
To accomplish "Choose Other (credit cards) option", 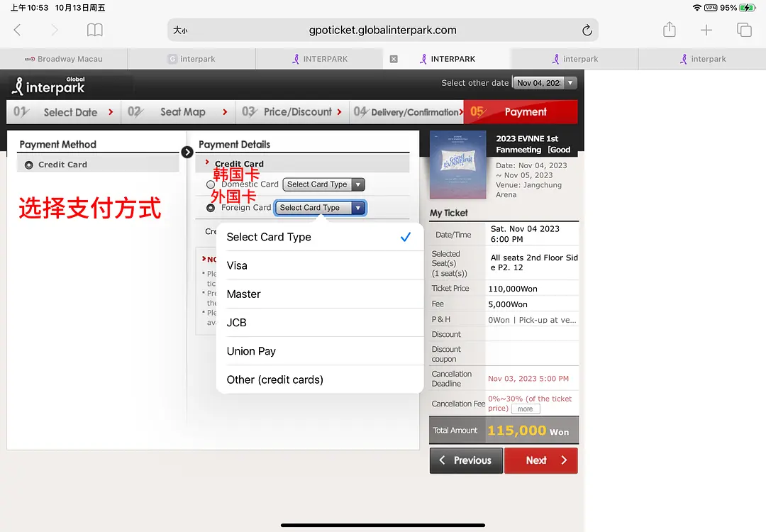I will (320, 379).
